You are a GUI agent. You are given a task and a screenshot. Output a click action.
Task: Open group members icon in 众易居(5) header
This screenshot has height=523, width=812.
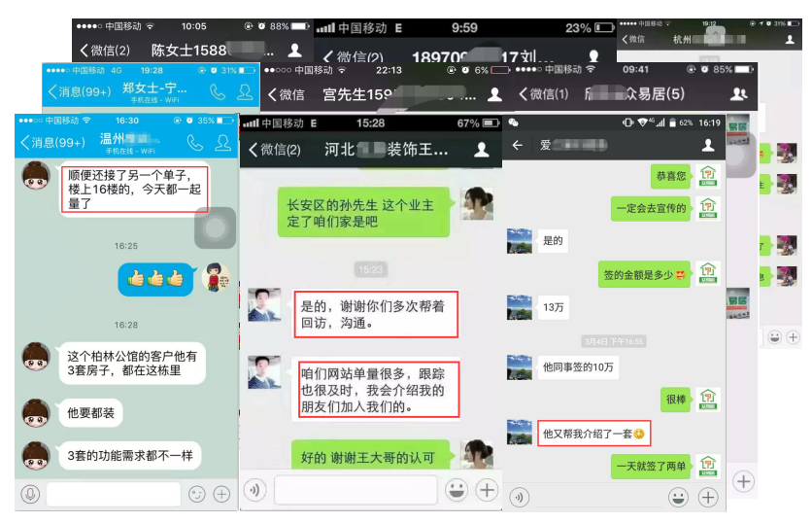[x=738, y=94]
